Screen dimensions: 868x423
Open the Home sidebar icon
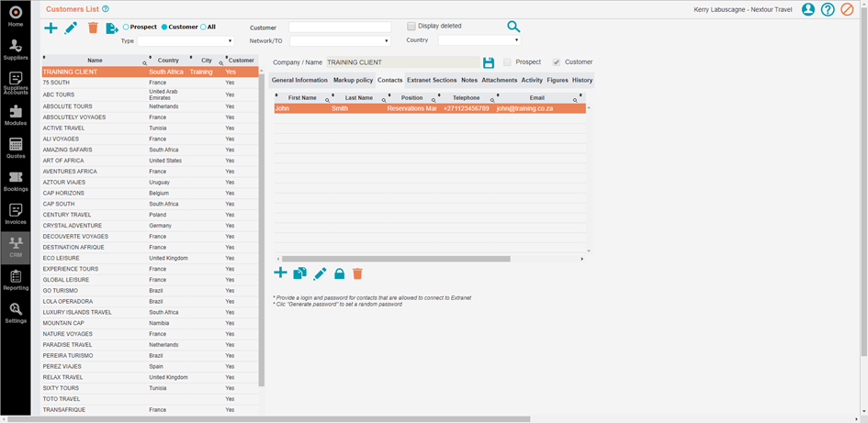tap(16, 16)
